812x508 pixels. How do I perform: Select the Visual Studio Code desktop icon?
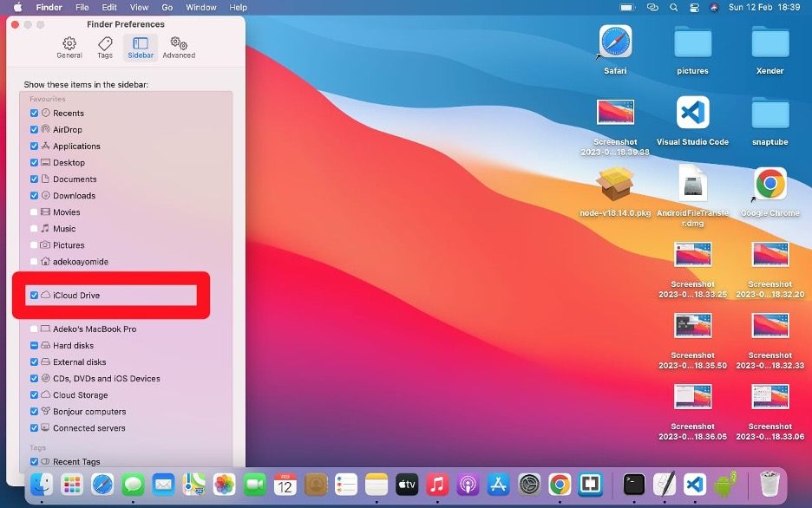click(x=692, y=112)
